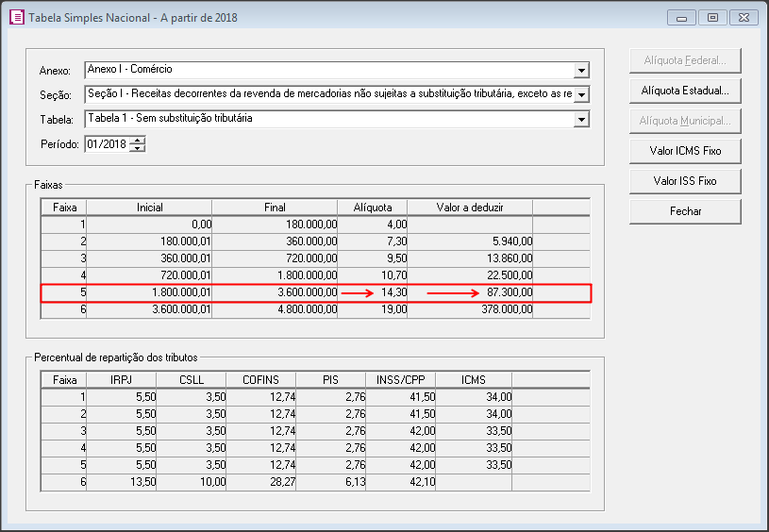Select alíquota cell 7,30

point(373,241)
